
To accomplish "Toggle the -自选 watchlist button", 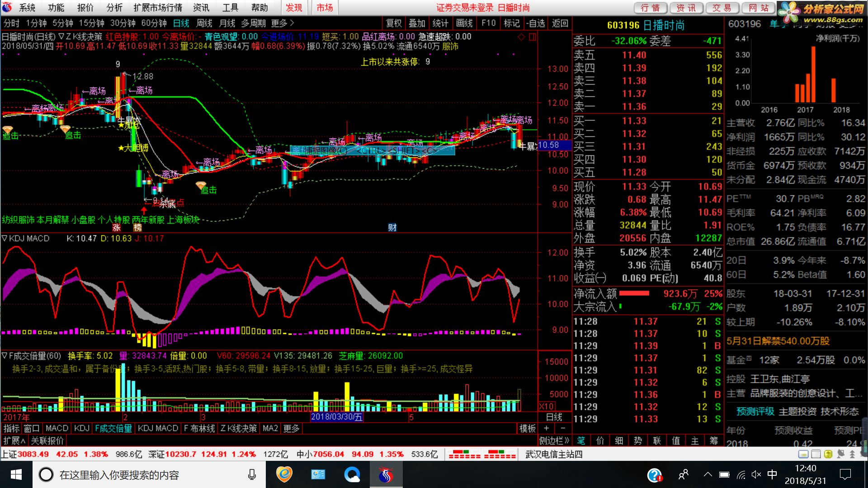I will pyautogui.click(x=536, y=23).
